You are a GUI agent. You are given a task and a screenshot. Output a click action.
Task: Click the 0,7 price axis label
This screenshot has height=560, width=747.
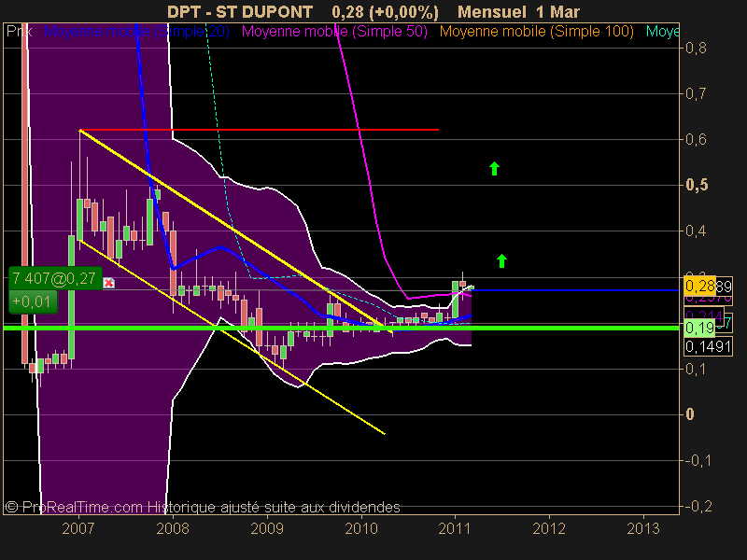(696, 94)
